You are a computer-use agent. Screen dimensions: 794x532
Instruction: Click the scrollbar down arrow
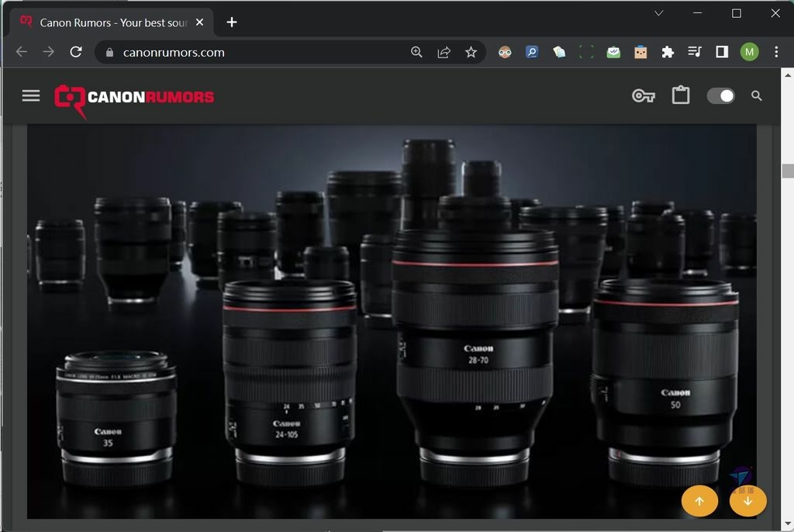[788, 524]
